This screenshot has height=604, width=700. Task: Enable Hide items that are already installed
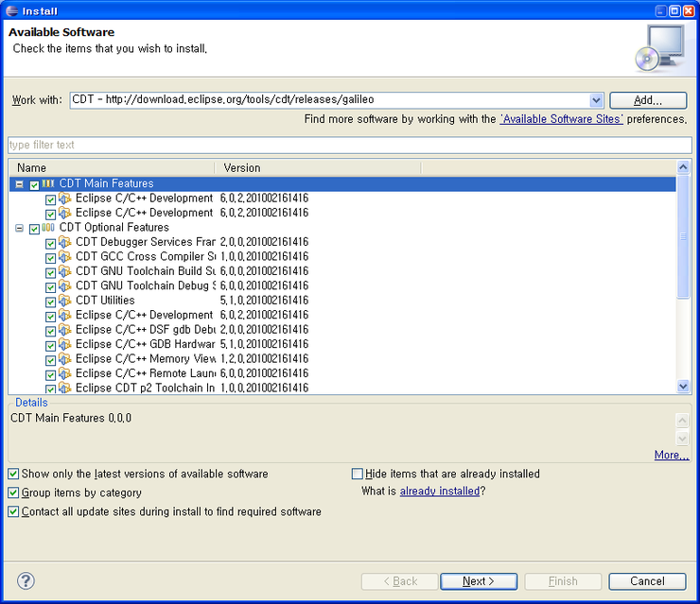tap(358, 474)
